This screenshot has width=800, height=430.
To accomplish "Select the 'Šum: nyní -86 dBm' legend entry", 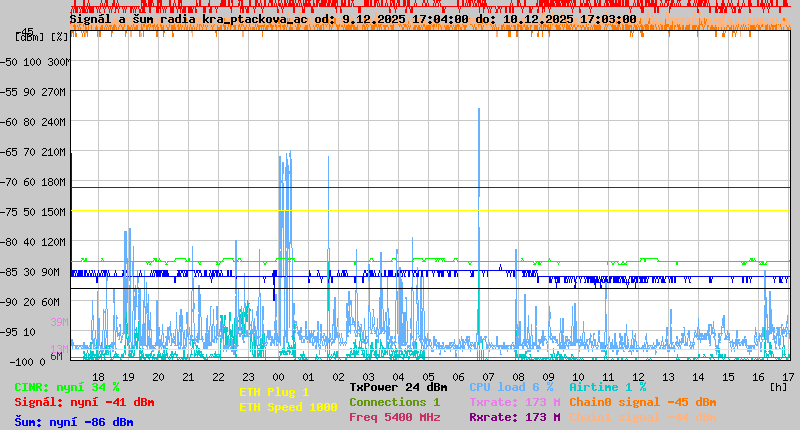I will [74, 422].
